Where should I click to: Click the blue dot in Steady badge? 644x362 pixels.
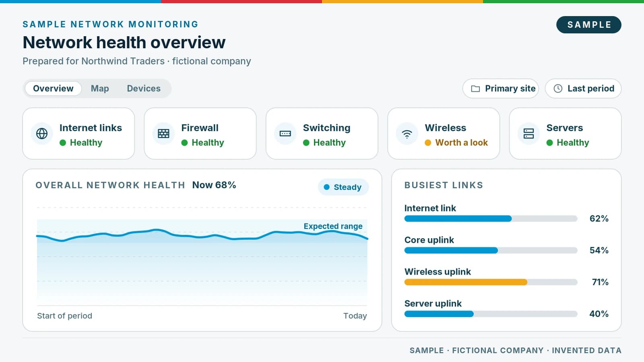click(x=327, y=187)
